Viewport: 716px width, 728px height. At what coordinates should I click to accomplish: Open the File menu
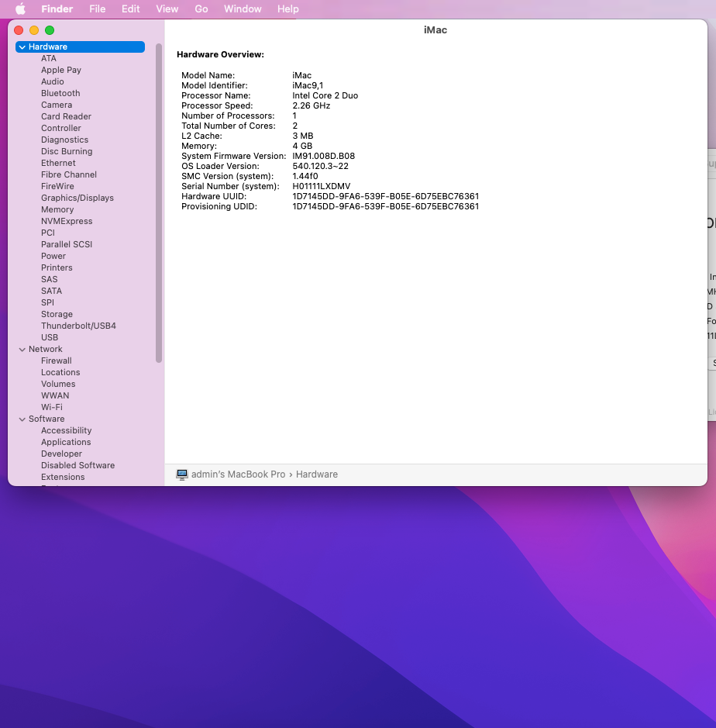(x=98, y=9)
